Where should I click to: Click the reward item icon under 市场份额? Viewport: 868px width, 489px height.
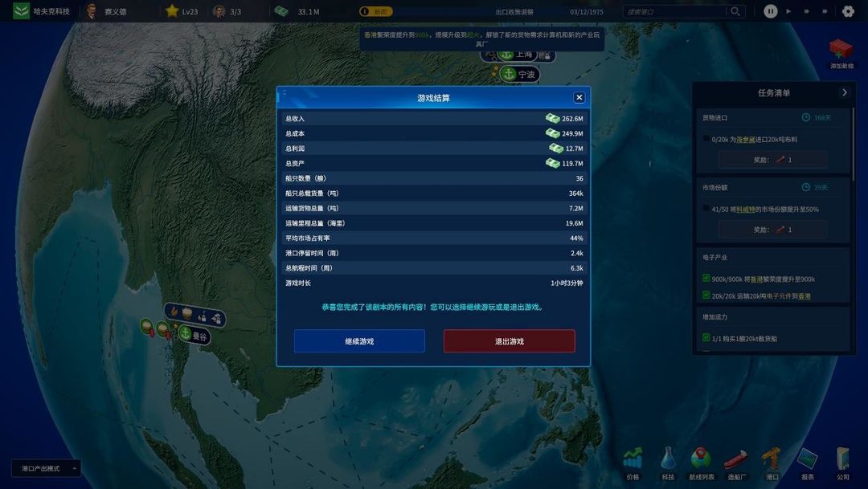780,229
